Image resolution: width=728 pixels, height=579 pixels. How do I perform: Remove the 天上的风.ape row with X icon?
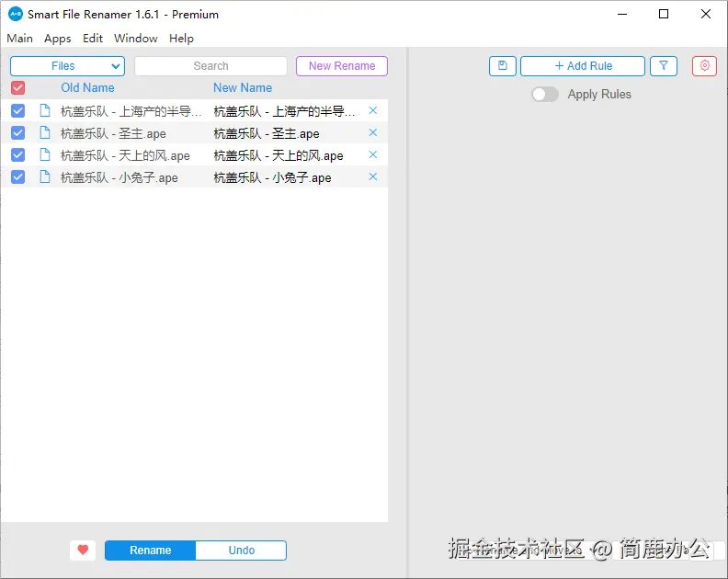[x=373, y=154]
